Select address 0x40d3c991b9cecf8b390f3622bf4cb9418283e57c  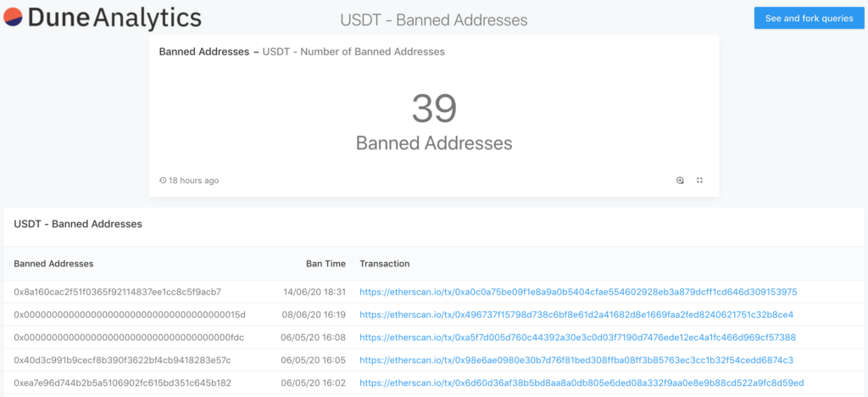pyautogui.click(x=122, y=360)
